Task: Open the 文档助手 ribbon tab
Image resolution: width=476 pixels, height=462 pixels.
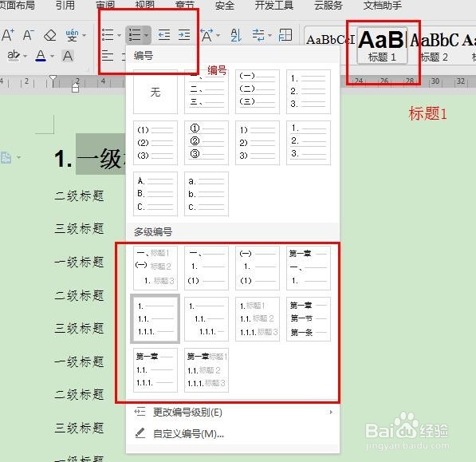Action: 383,6
